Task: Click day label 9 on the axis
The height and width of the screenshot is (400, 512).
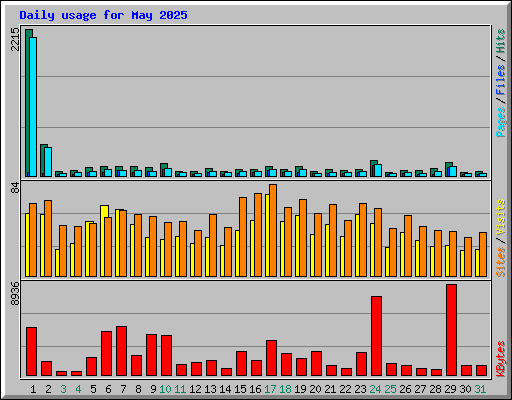Action: [x=153, y=389]
